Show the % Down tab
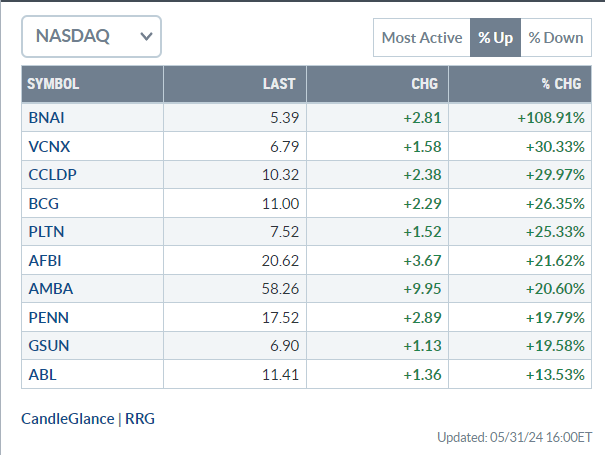This screenshot has width=605, height=455. click(555, 38)
